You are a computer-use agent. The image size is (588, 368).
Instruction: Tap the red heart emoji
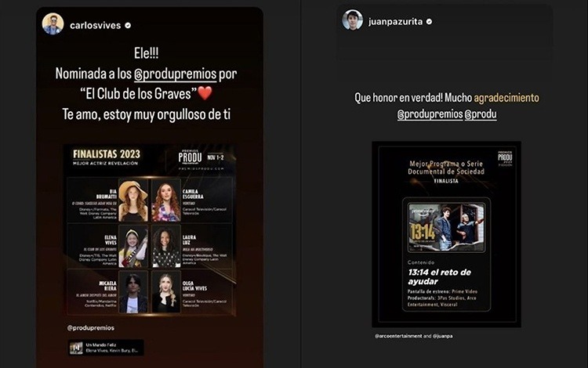click(x=205, y=93)
